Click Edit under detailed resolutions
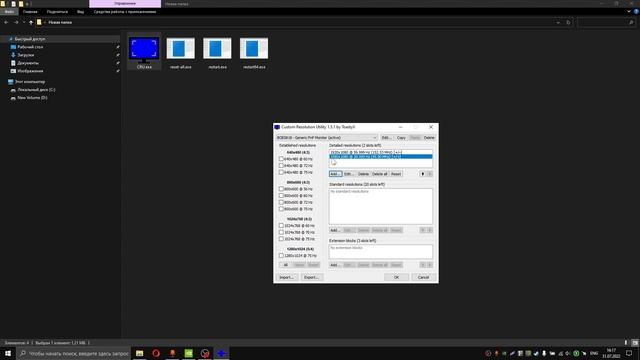Viewport: 640px width, 360px height. pos(348,174)
